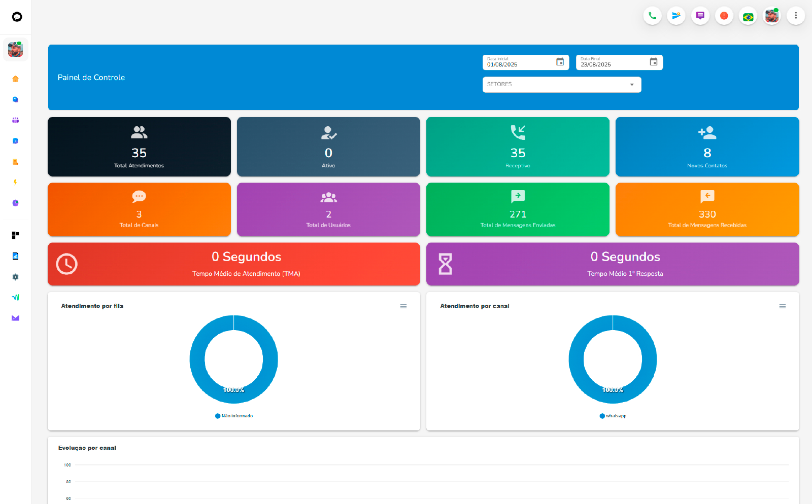The width and height of the screenshot is (812, 504).
Task: Open the Data Inicial calendar picker
Action: tap(560, 62)
